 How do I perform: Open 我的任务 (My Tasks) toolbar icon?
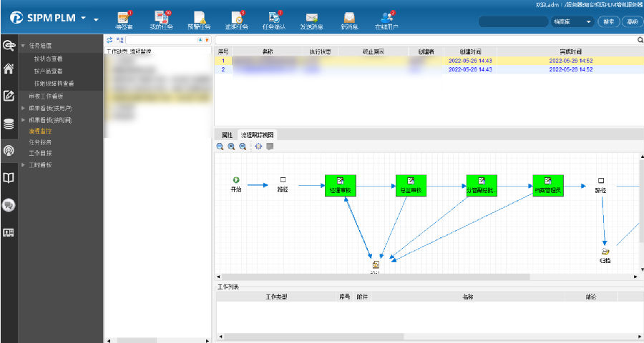[162, 18]
